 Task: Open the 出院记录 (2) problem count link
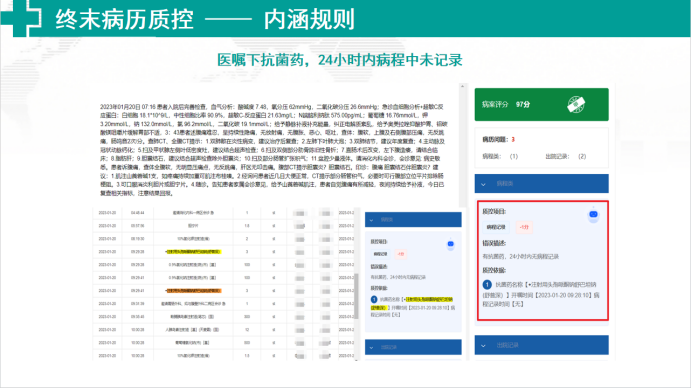[565, 156]
